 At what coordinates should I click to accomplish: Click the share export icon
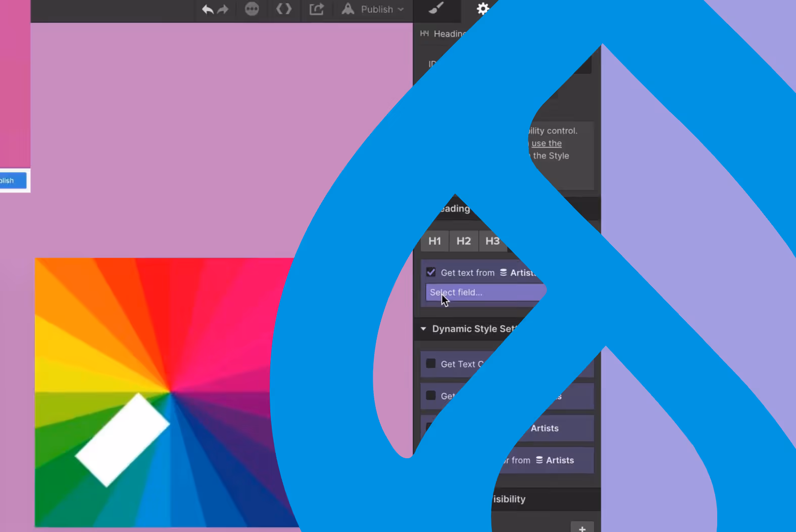pos(317,9)
